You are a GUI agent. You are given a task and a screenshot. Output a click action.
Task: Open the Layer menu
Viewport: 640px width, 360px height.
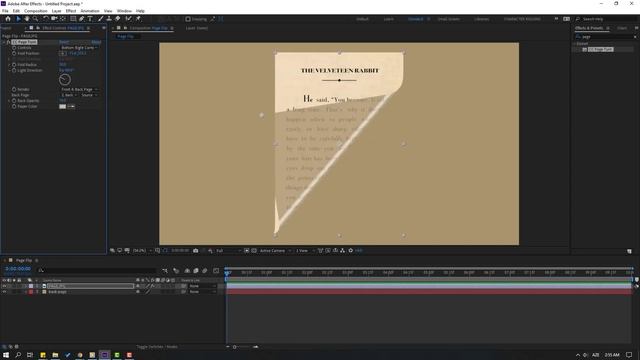(x=57, y=11)
